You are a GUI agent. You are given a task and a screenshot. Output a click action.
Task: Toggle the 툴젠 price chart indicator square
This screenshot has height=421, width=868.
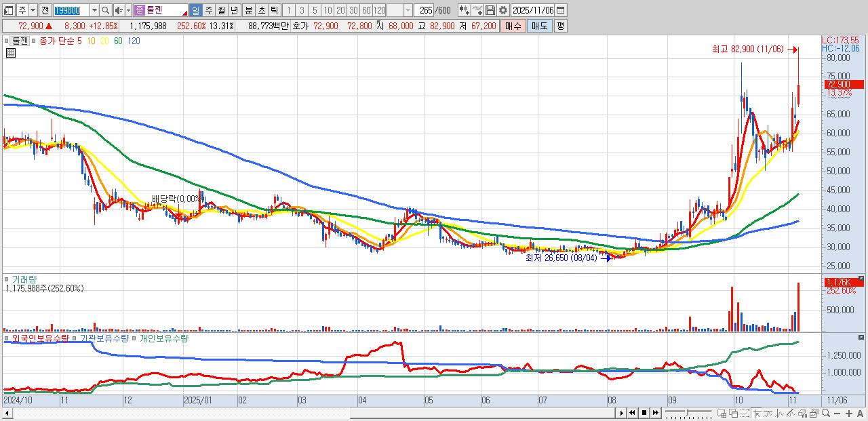pos(7,41)
